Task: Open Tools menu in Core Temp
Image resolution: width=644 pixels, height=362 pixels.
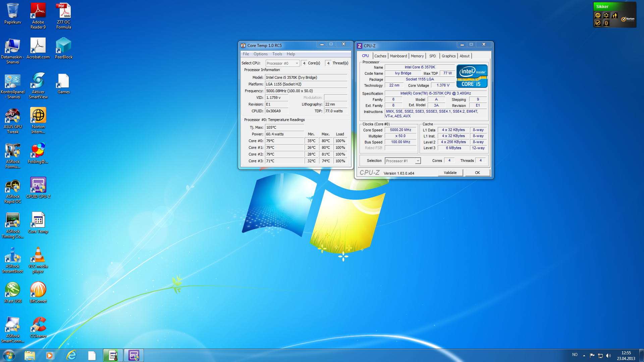Action: pos(277,54)
